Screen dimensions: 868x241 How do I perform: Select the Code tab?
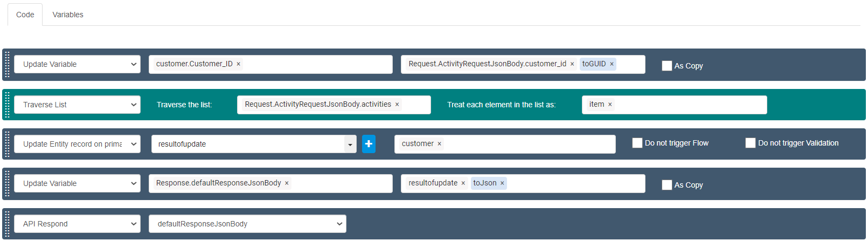25,15
